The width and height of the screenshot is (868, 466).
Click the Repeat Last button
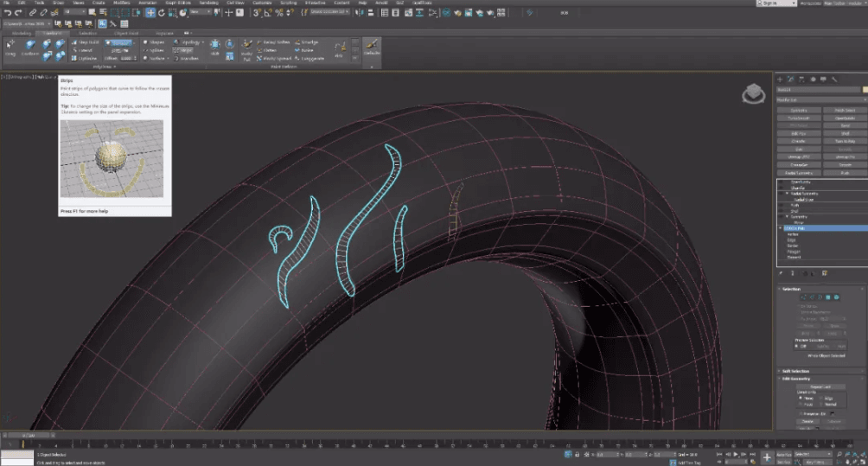point(820,386)
